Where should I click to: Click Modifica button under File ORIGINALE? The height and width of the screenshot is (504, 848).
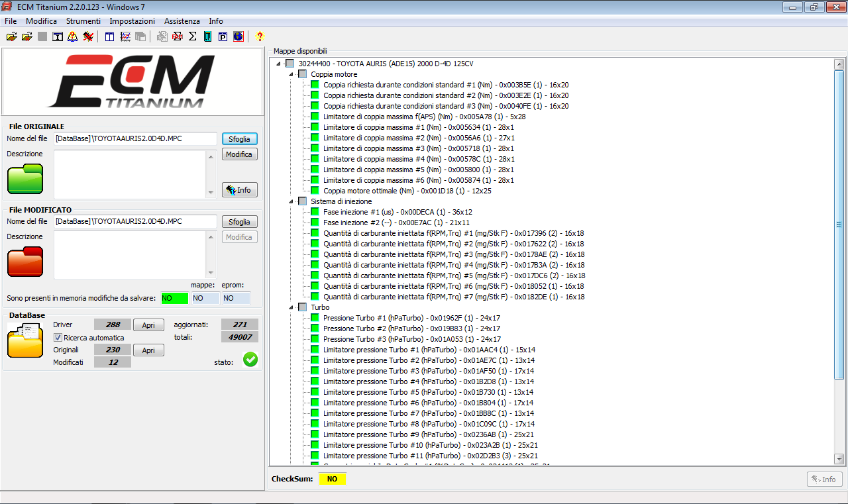point(239,154)
